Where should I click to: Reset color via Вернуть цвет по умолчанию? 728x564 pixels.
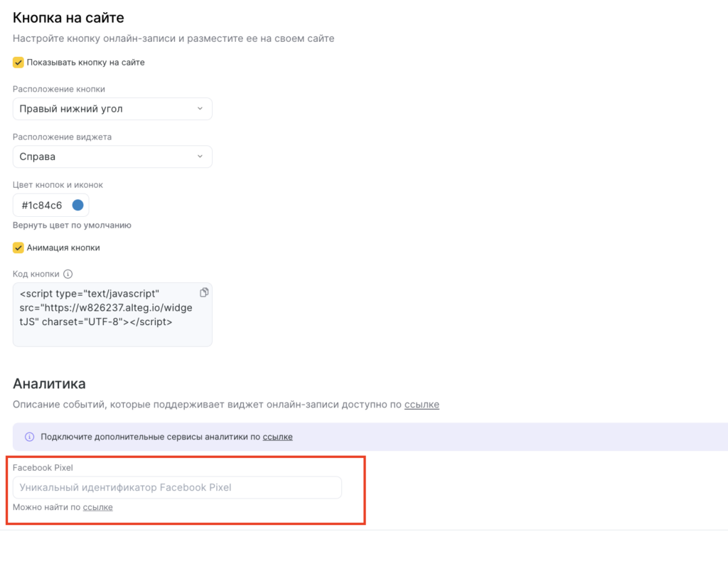pyautogui.click(x=72, y=225)
